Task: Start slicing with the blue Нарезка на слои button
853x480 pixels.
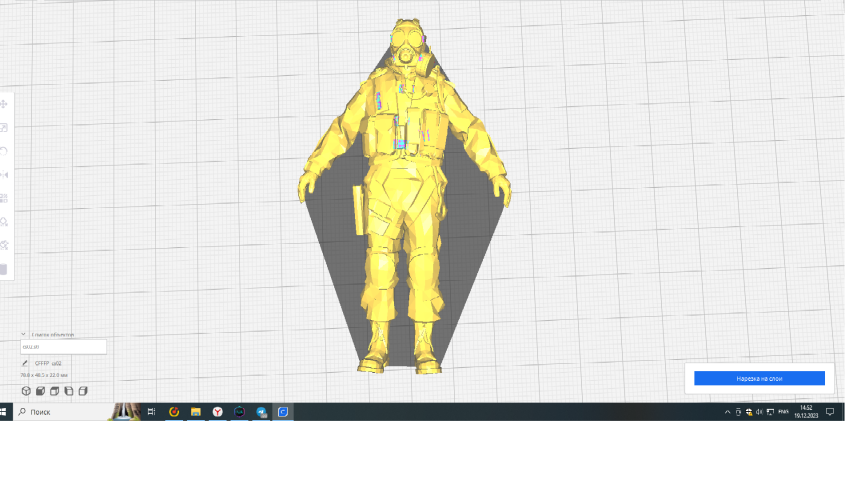Action: point(759,378)
